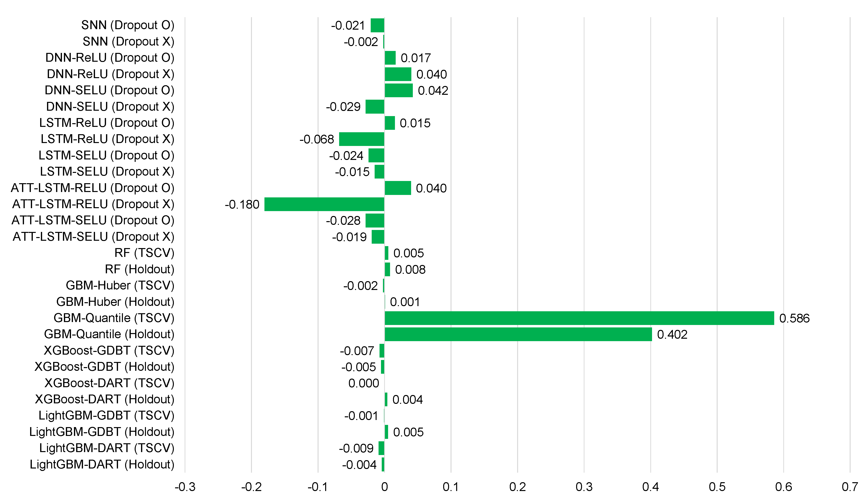868x504 pixels.
Task: Select the GBM-Huber (TSCV) label
Action: click(x=120, y=285)
